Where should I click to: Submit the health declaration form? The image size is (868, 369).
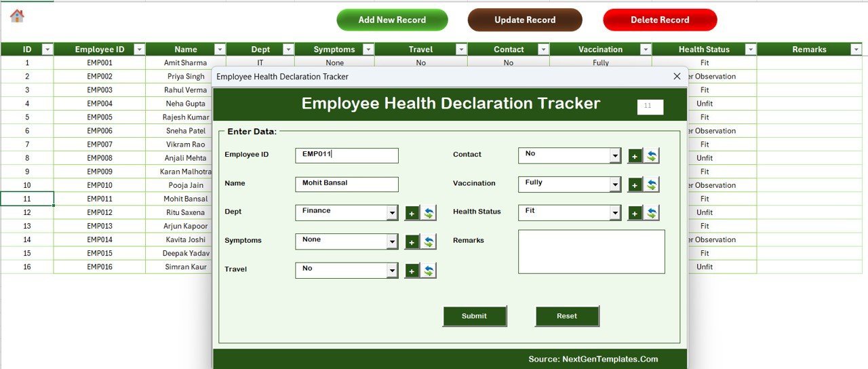tap(474, 316)
